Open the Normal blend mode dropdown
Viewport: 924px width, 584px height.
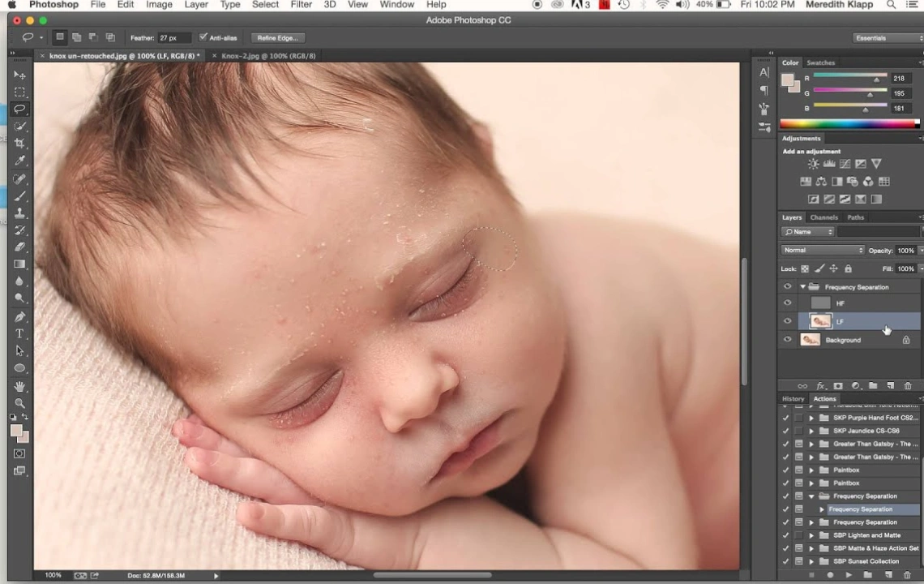823,250
